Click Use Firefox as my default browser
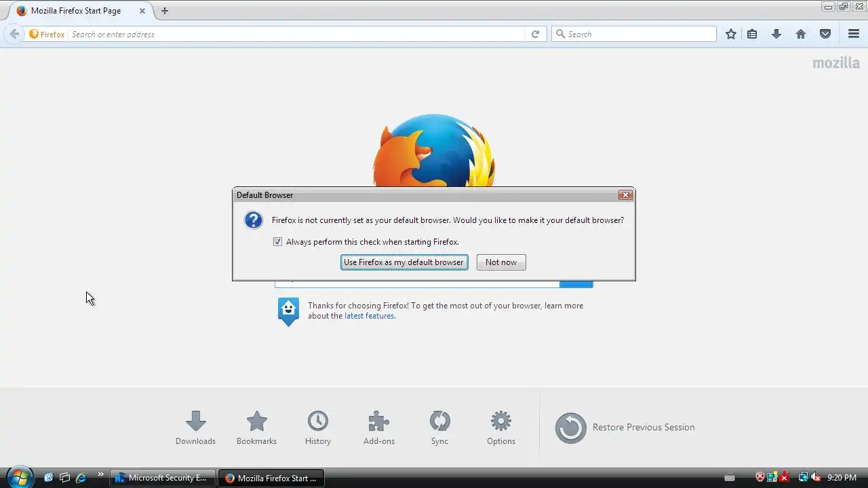 (x=404, y=262)
